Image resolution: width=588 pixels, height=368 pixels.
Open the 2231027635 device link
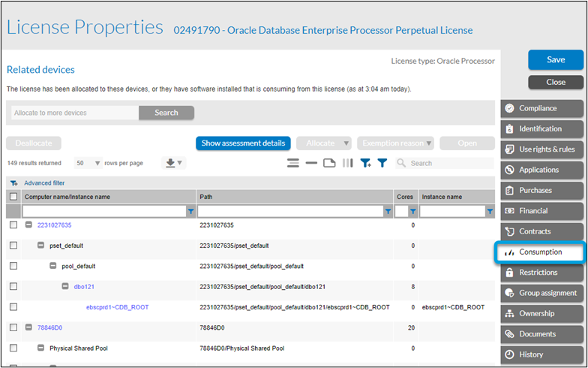pyautogui.click(x=54, y=225)
